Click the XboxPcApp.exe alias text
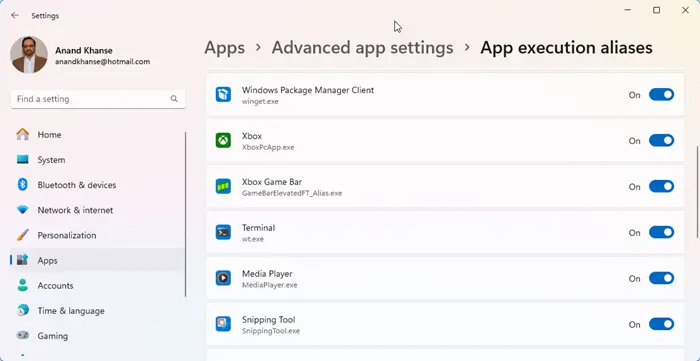This screenshot has height=361, width=700. 268,147
